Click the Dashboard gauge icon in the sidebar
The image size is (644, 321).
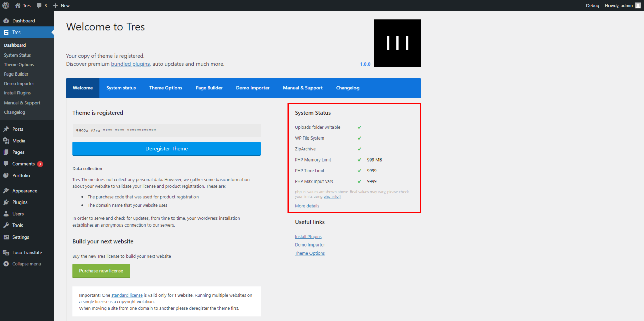6,21
